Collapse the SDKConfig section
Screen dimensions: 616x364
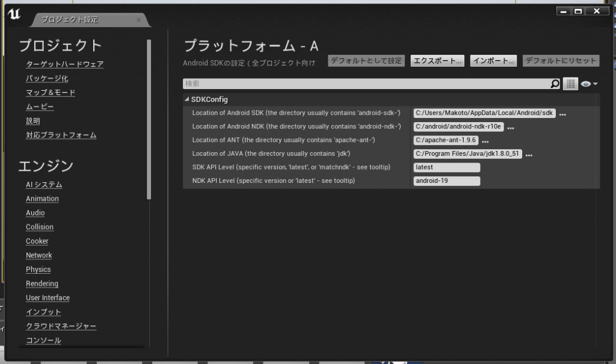pos(187,99)
